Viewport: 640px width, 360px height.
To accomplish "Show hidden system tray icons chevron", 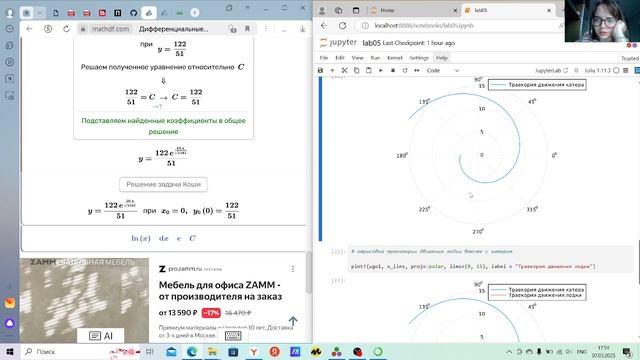I will (x=509, y=351).
